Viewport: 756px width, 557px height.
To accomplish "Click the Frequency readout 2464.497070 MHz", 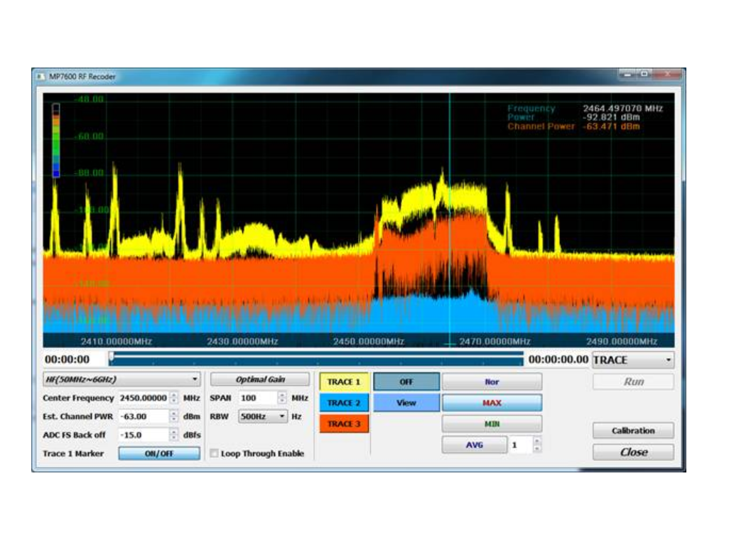I will pos(622,109).
